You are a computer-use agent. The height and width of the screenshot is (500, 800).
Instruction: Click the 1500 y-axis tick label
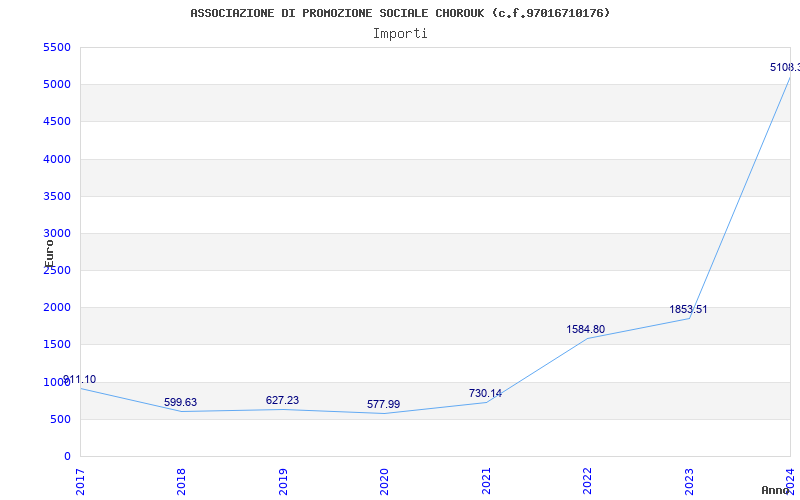pos(57,345)
